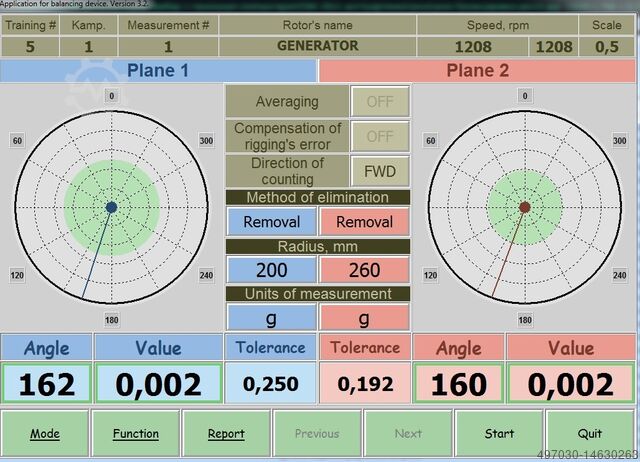
Task: Quit the balancing application
Action: click(589, 433)
